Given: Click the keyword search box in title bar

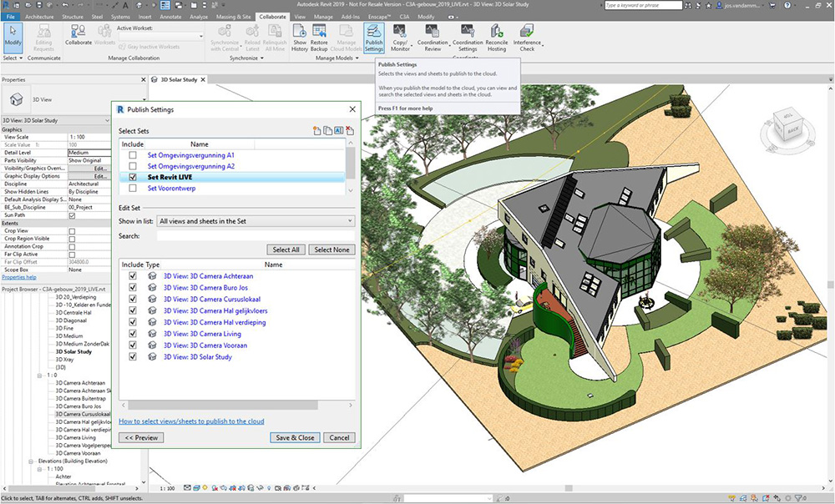Looking at the screenshot, I should [643, 5].
